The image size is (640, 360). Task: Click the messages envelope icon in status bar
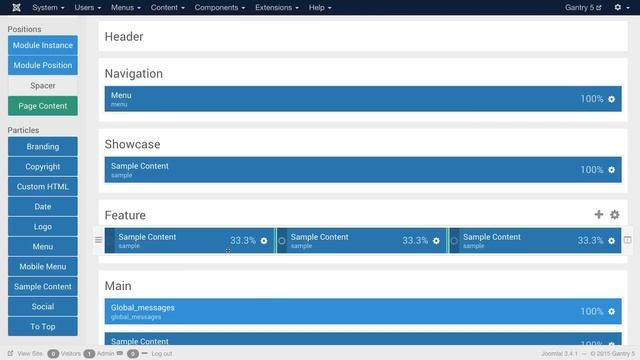coord(120,353)
